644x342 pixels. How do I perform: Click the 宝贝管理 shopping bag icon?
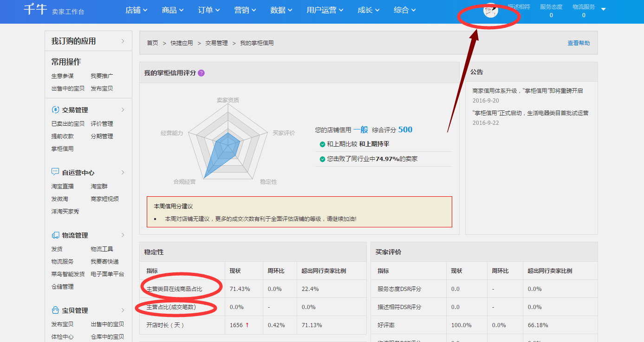55,310
